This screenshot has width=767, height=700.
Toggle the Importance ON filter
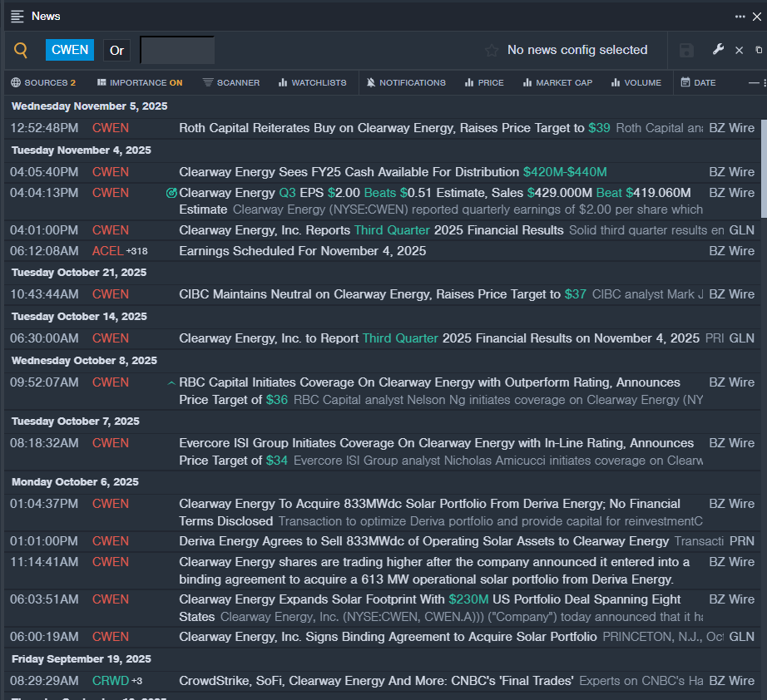pyautogui.click(x=140, y=82)
